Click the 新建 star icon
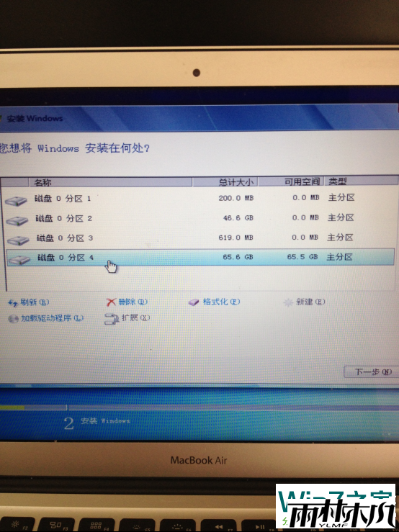 pyautogui.click(x=288, y=302)
